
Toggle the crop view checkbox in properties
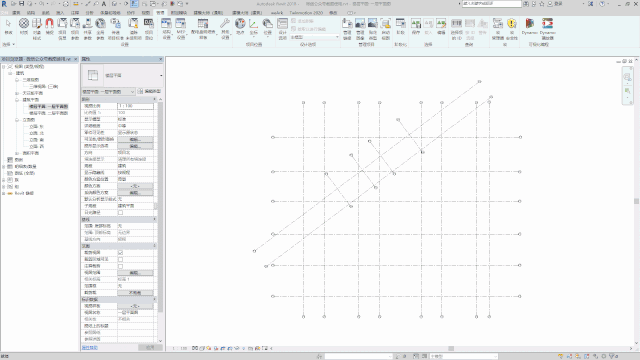click(120, 253)
